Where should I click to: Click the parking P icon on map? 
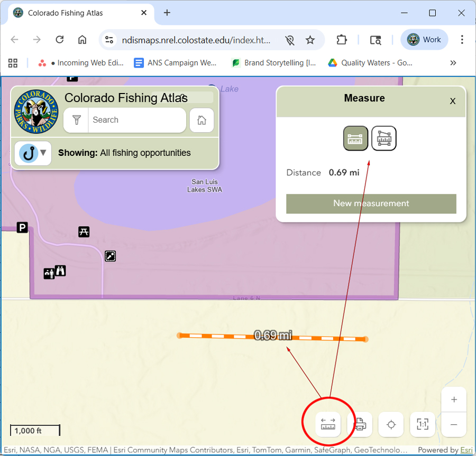[x=22, y=228]
